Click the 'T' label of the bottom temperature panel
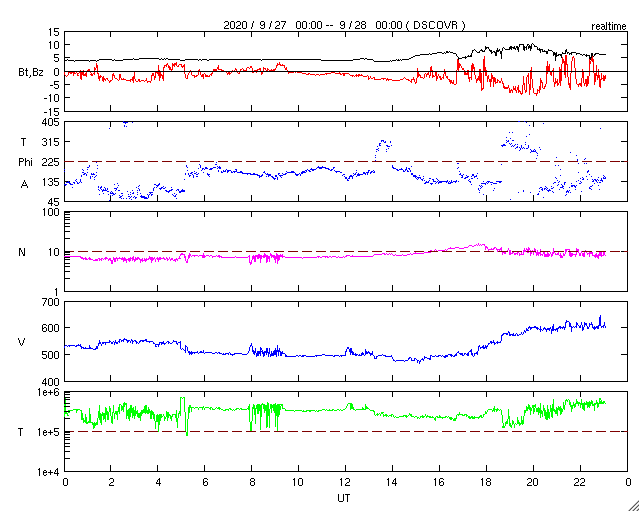 (x=21, y=432)
